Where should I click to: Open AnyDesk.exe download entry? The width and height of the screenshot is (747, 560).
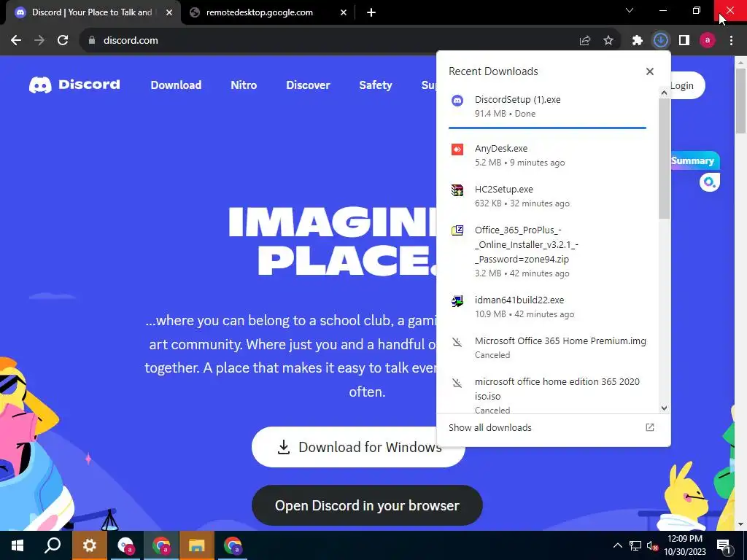click(x=547, y=155)
